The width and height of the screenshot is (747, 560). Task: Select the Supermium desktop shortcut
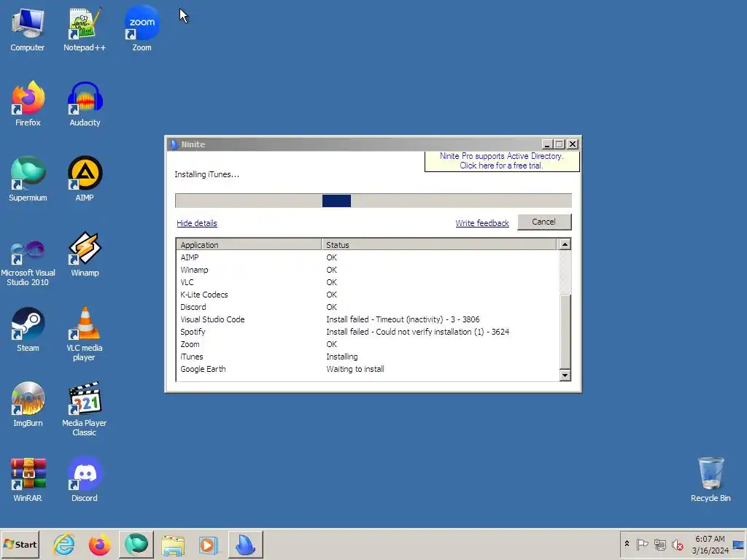(x=28, y=179)
